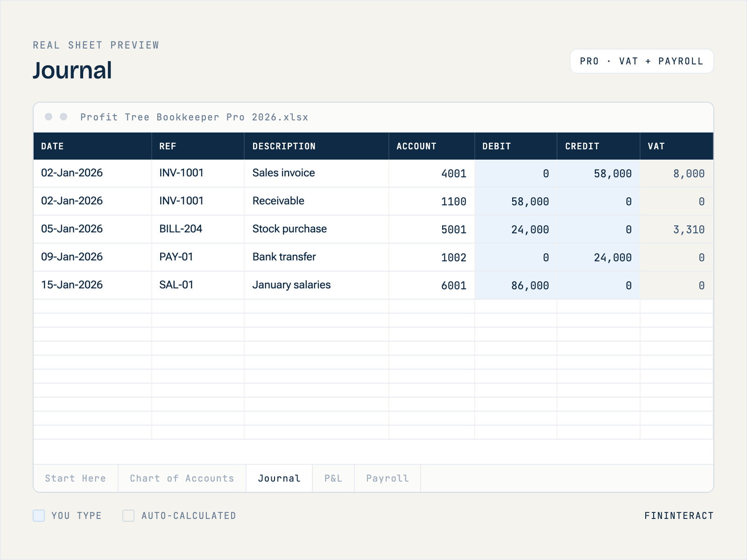Click the 8,000 VAT cell

[x=677, y=173]
